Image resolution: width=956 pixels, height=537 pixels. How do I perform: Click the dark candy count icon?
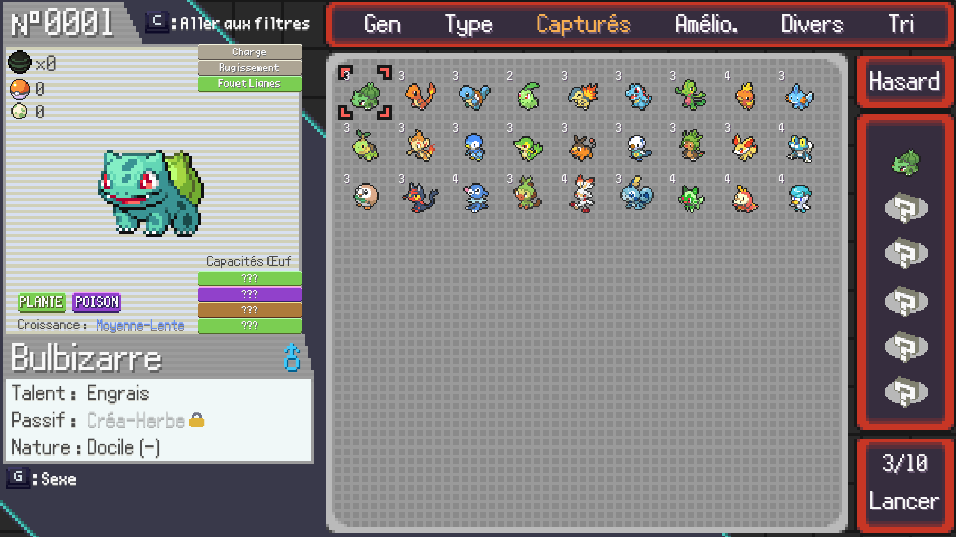coord(20,62)
